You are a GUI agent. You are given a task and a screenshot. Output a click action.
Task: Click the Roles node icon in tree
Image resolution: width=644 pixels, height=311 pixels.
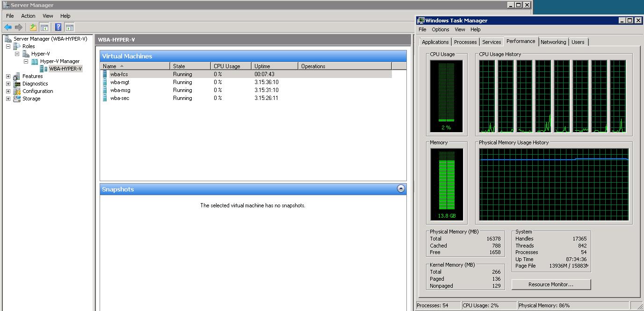coord(17,46)
